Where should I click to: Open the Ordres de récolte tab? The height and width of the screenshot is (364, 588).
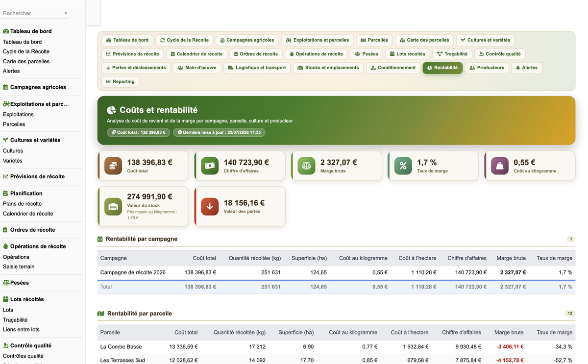pos(256,54)
